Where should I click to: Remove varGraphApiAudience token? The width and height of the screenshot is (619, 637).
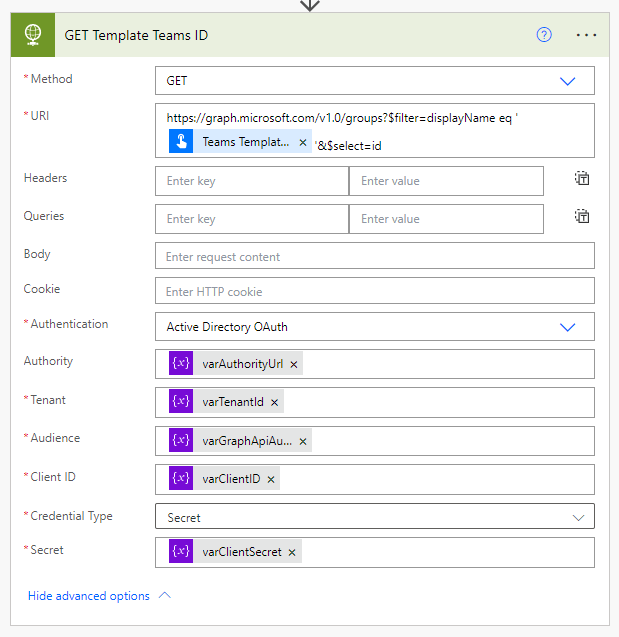[303, 441]
